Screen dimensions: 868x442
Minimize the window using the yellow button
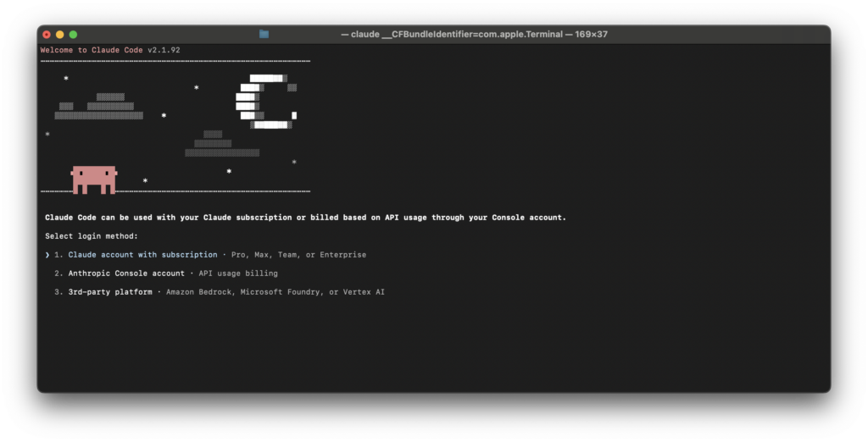(60, 35)
